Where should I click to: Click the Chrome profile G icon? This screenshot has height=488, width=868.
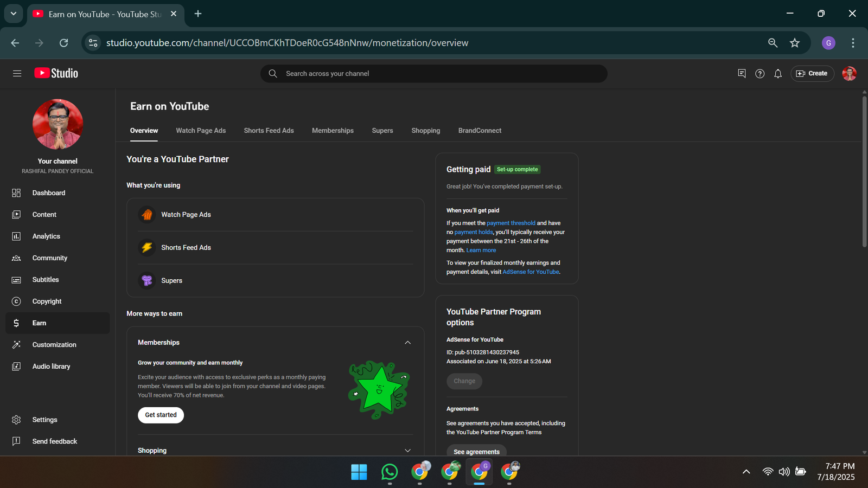(x=828, y=43)
